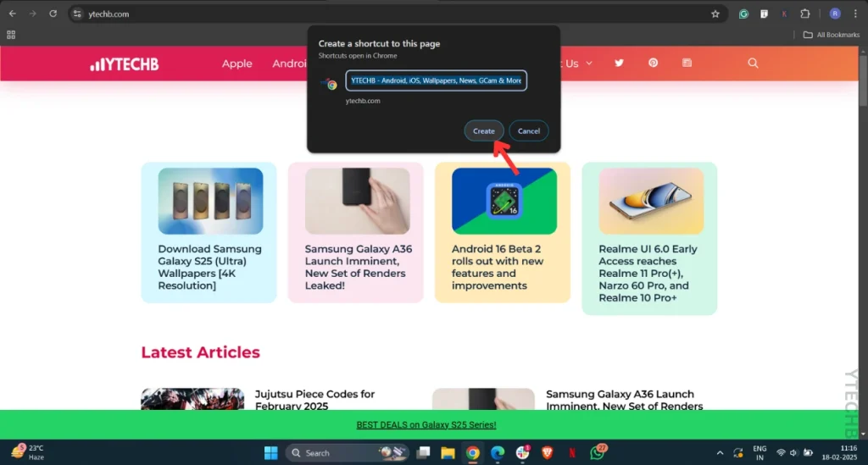Open All Bookmarks folder
This screenshot has height=465, width=868.
832,34
